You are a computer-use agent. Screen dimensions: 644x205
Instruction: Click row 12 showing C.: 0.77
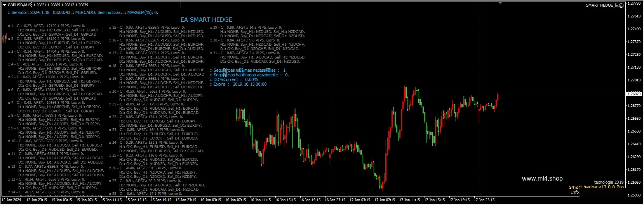46,167
